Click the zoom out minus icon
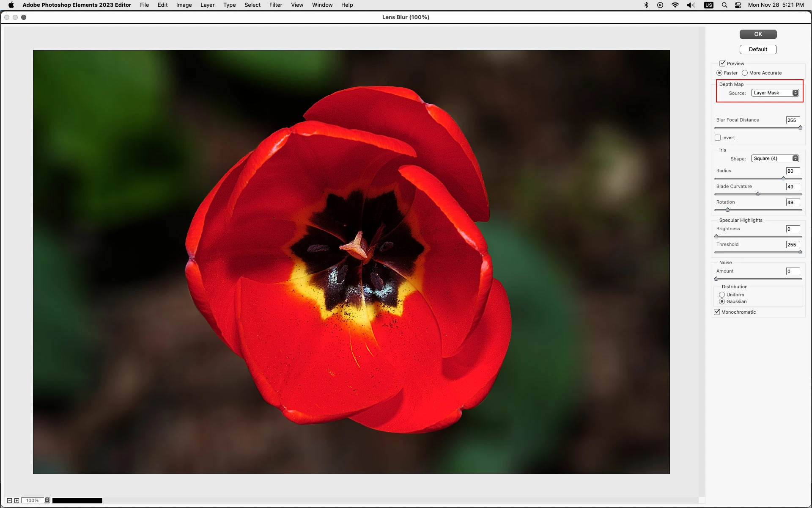812x508 pixels. 9,500
